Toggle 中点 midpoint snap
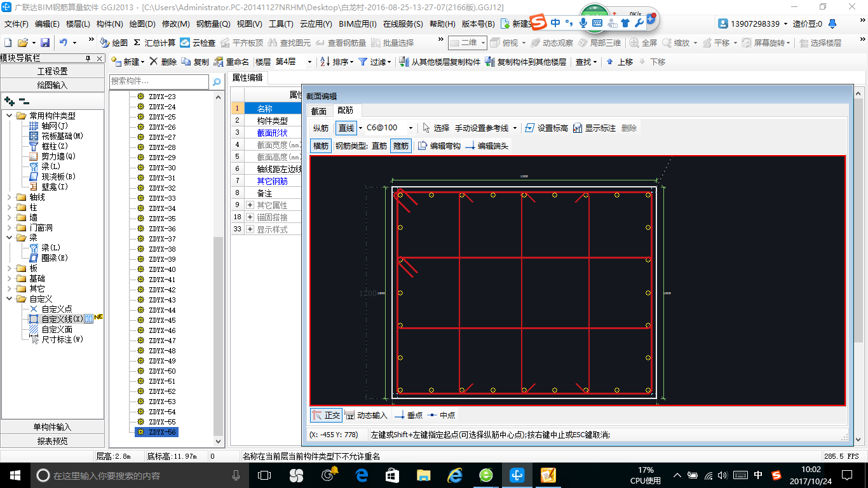 441,415
